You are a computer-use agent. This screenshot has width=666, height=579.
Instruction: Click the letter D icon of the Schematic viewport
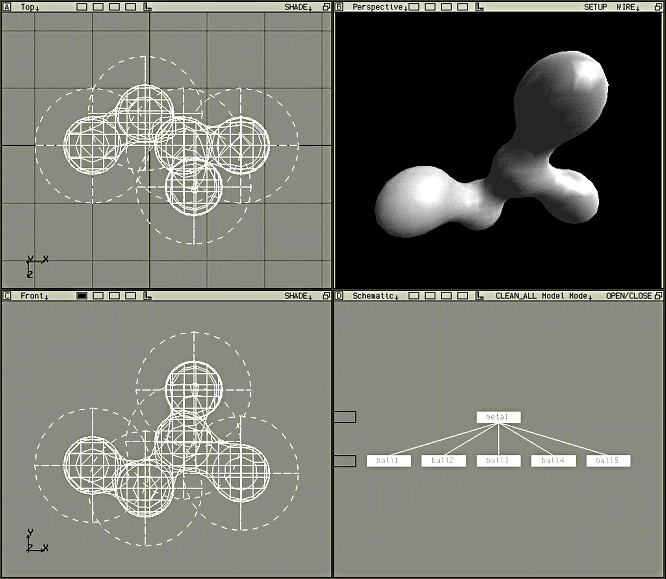click(340, 296)
